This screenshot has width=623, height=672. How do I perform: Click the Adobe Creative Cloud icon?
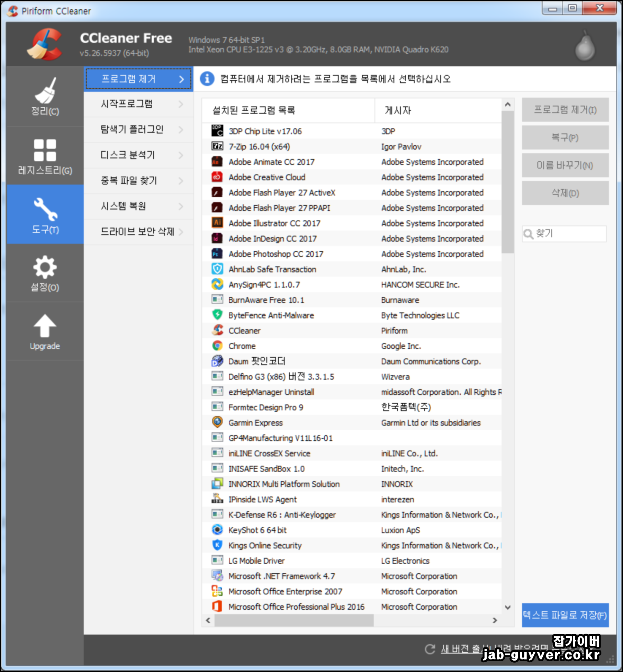(x=217, y=177)
